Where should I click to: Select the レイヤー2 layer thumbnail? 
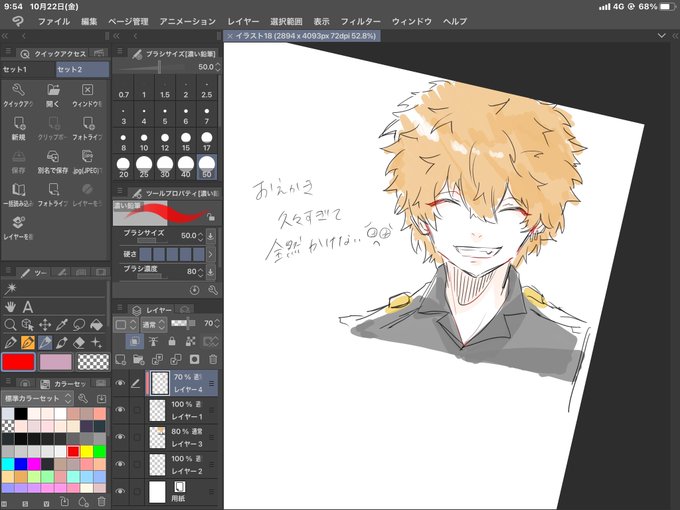157,464
